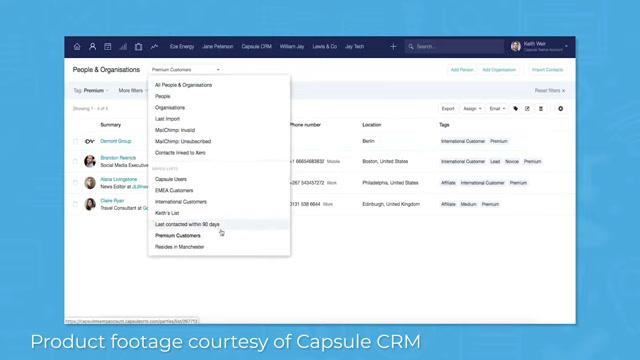The width and height of the screenshot is (640, 360).
Task: Click Claire Ryan's profile photo
Action: pos(90,204)
